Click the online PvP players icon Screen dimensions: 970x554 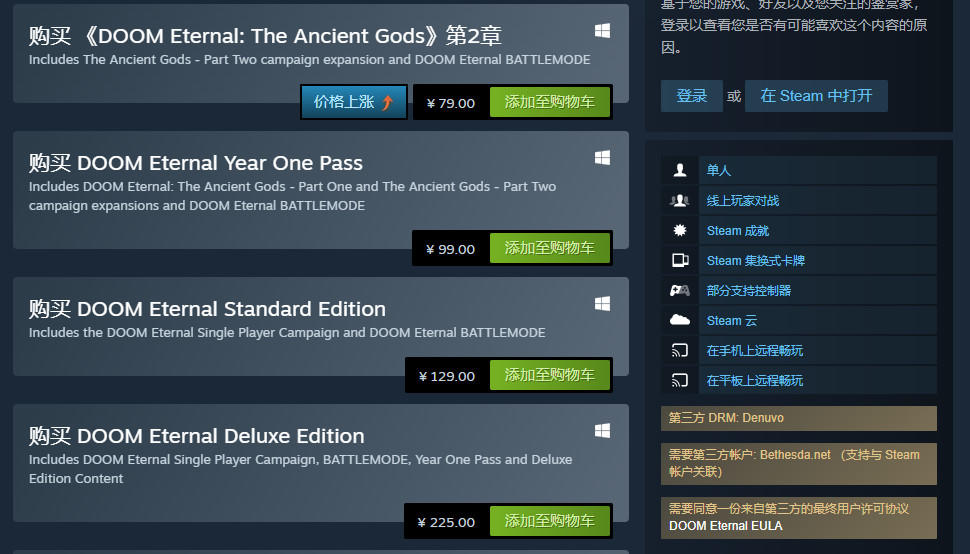680,200
